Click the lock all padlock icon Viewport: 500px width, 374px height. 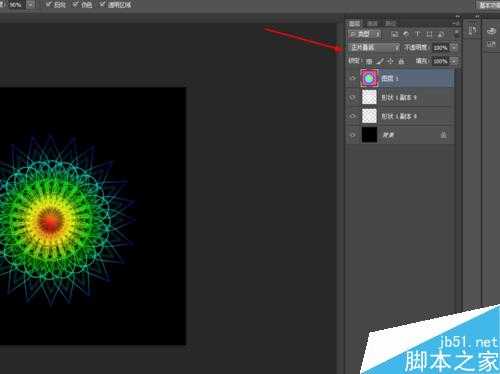[x=401, y=61]
